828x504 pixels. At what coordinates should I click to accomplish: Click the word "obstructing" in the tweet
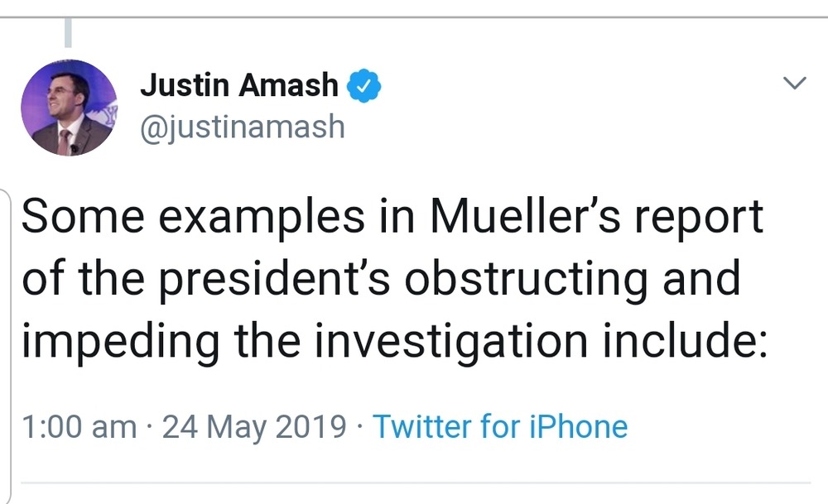coord(527,278)
